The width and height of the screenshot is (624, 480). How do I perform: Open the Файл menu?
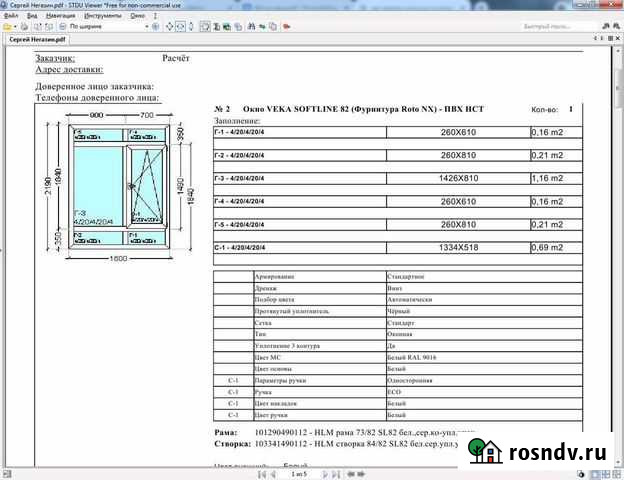[11, 16]
